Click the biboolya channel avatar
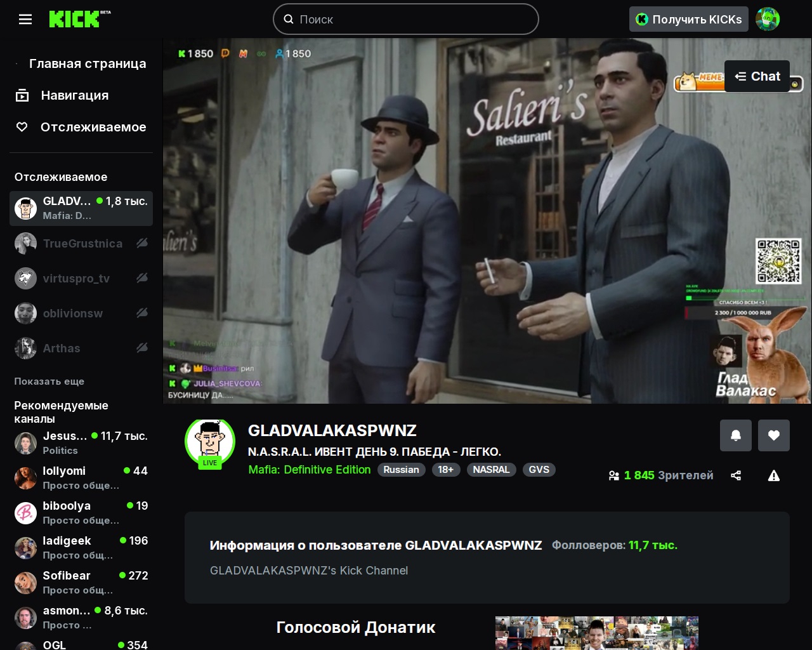Viewport: 812px width, 650px height. pos(26,513)
